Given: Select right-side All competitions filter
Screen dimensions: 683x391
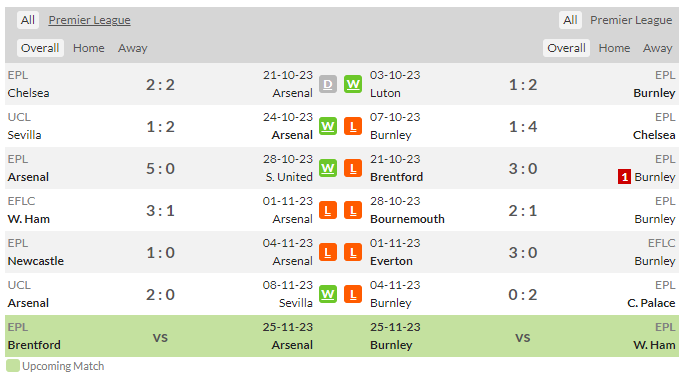Looking at the screenshot, I should (x=570, y=20).
